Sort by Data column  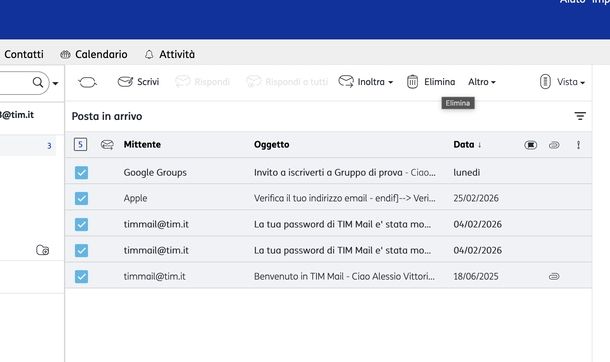[x=467, y=144]
